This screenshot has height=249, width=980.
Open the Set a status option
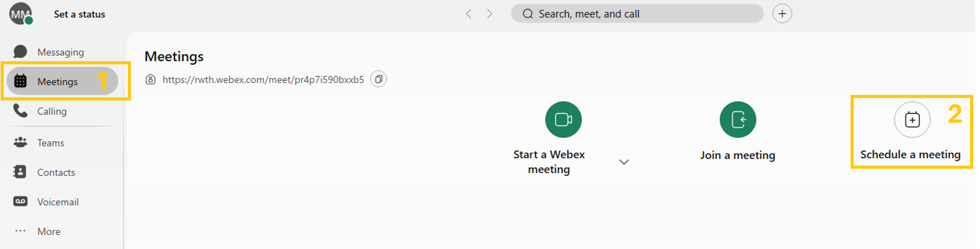click(79, 14)
